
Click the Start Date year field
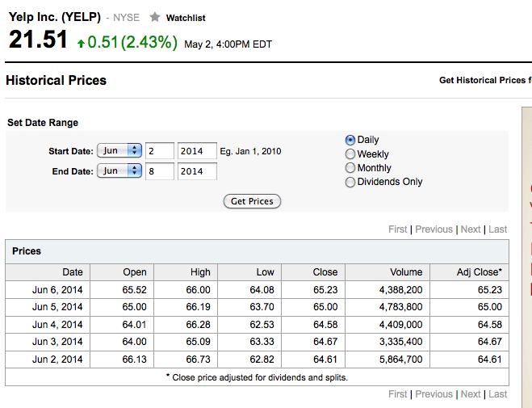click(197, 151)
